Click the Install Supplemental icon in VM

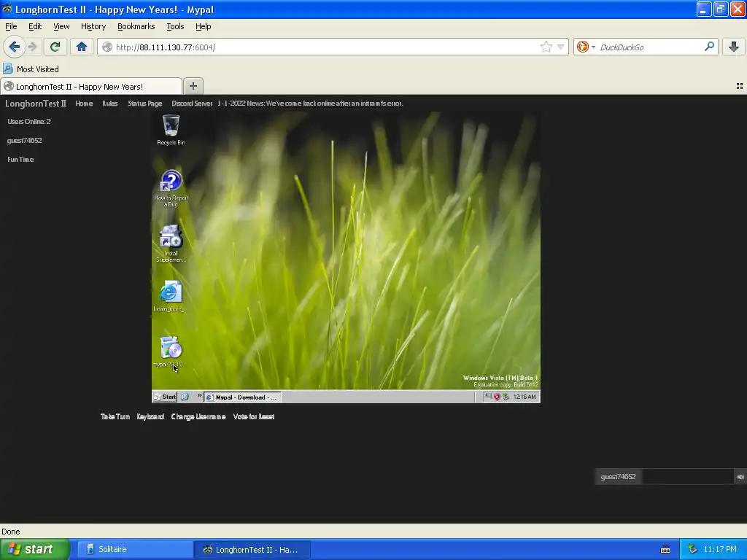coord(171,244)
